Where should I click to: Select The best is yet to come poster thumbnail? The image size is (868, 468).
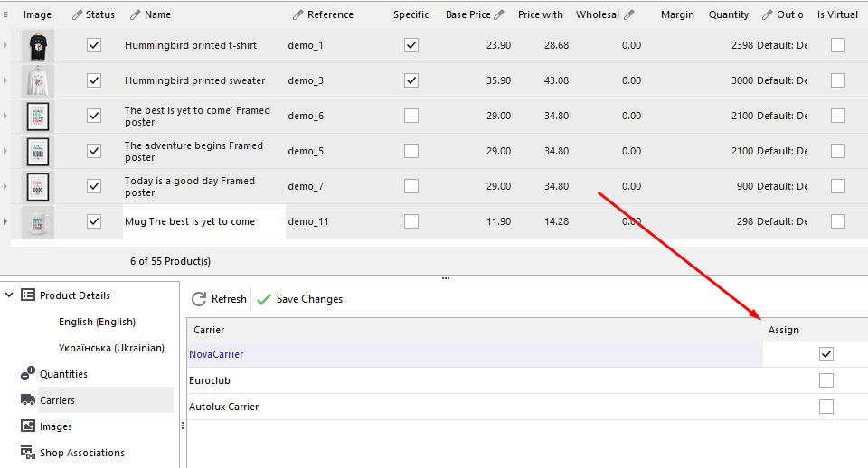click(x=38, y=117)
